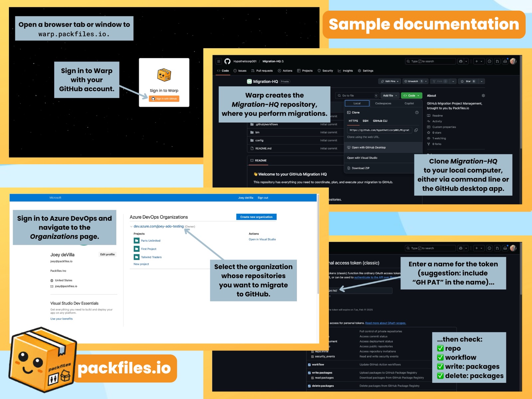Screen dimensions: 532x399
Task: Focus the Go to file search field
Action: point(357,95)
